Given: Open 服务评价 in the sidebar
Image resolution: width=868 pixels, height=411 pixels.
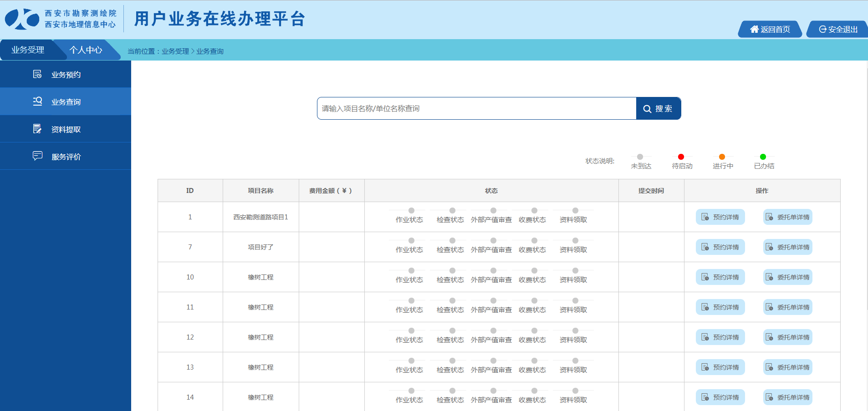Looking at the screenshot, I should pos(66,156).
